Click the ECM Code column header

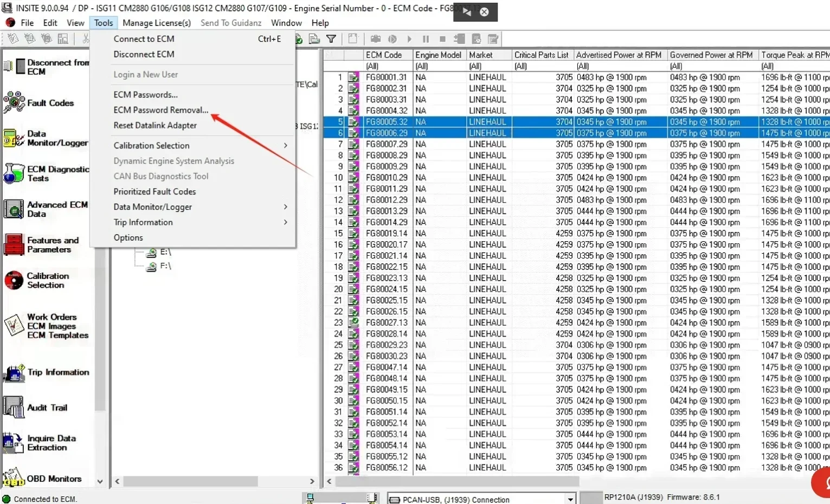(x=384, y=55)
